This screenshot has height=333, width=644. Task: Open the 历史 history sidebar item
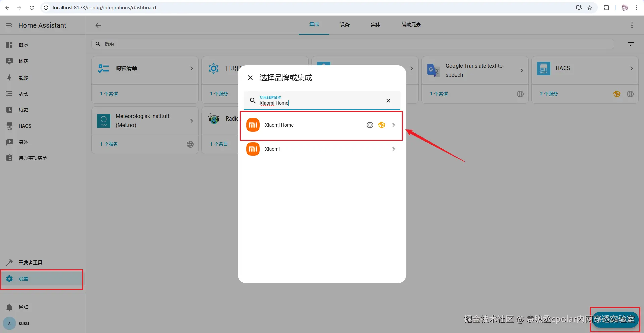point(43,110)
